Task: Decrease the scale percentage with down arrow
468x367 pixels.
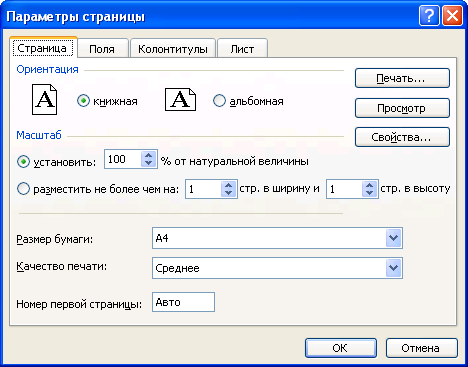Action: (149, 163)
